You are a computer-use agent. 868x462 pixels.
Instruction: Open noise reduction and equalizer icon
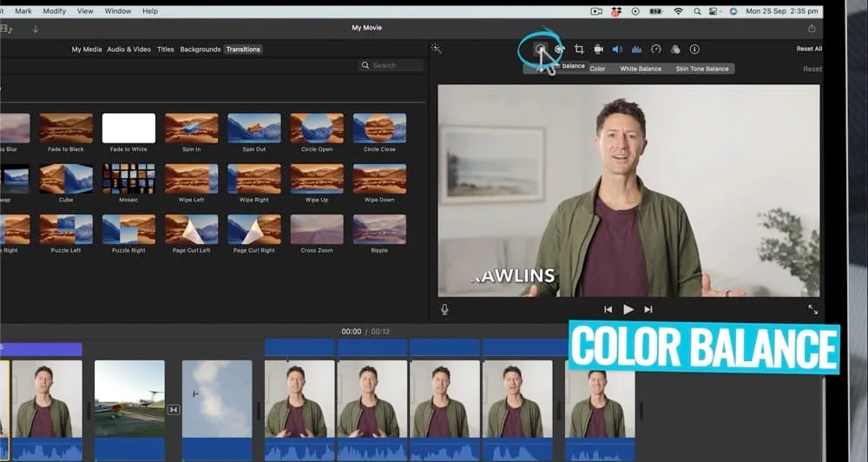[x=636, y=49]
